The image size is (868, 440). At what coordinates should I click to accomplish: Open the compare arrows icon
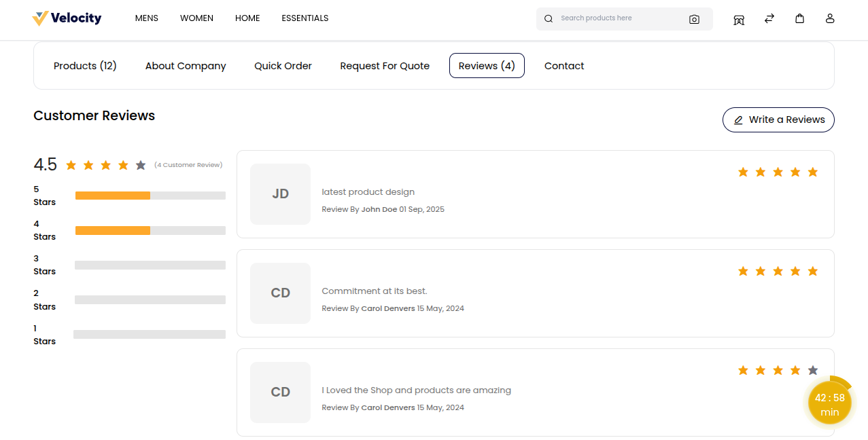[769, 18]
